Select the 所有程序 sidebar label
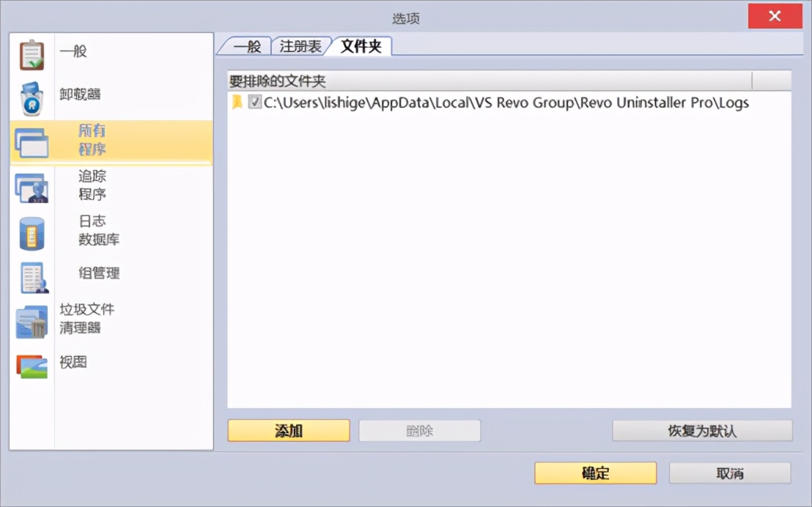The width and height of the screenshot is (812, 507). pyautogui.click(x=92, y=140)
